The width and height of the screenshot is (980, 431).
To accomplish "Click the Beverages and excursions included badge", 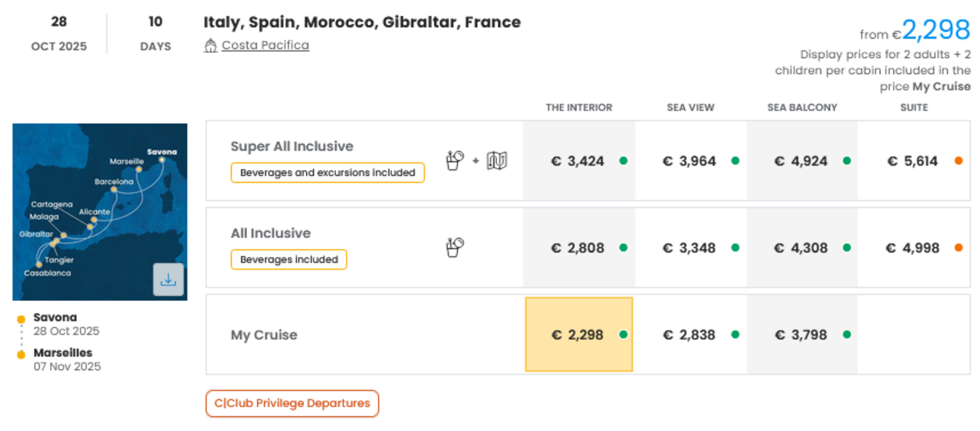I will coord(327,172).
